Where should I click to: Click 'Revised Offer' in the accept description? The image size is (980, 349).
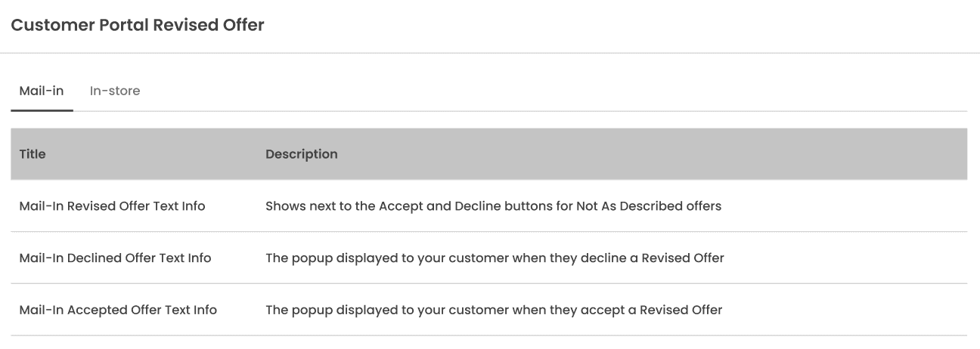pyautogui.click(x=681, y=310)
